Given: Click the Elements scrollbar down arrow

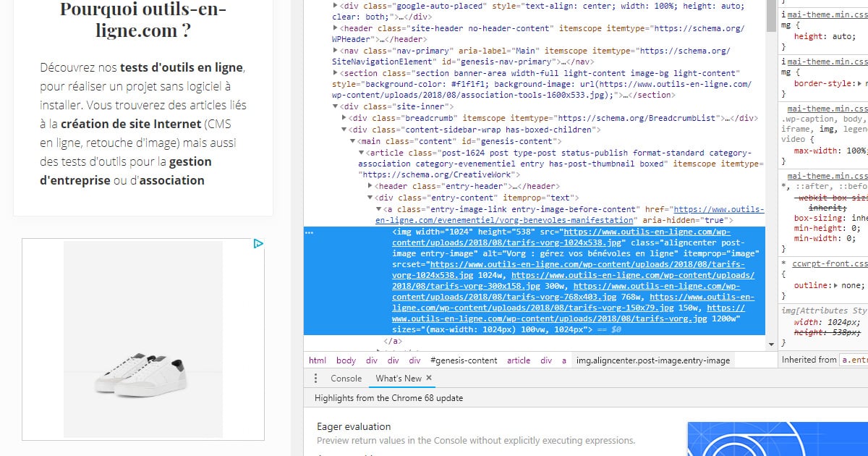Looking at the screenshot, I should [x=772, y=344].
